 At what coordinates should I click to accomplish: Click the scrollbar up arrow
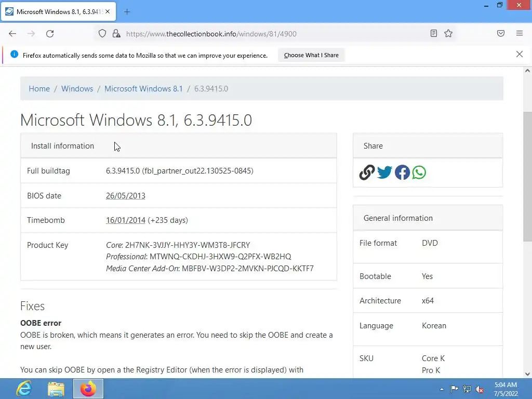tap(527, 71)
